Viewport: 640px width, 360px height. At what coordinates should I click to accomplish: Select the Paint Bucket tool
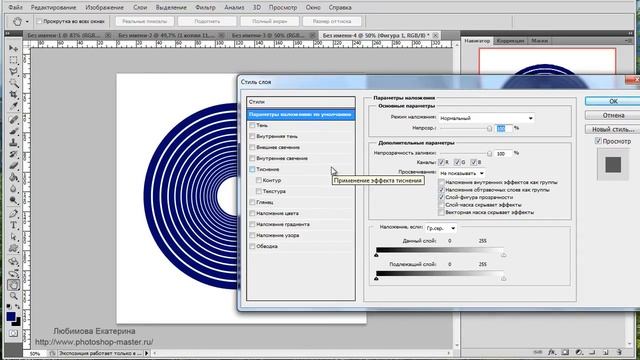click(x=13, y=178)
